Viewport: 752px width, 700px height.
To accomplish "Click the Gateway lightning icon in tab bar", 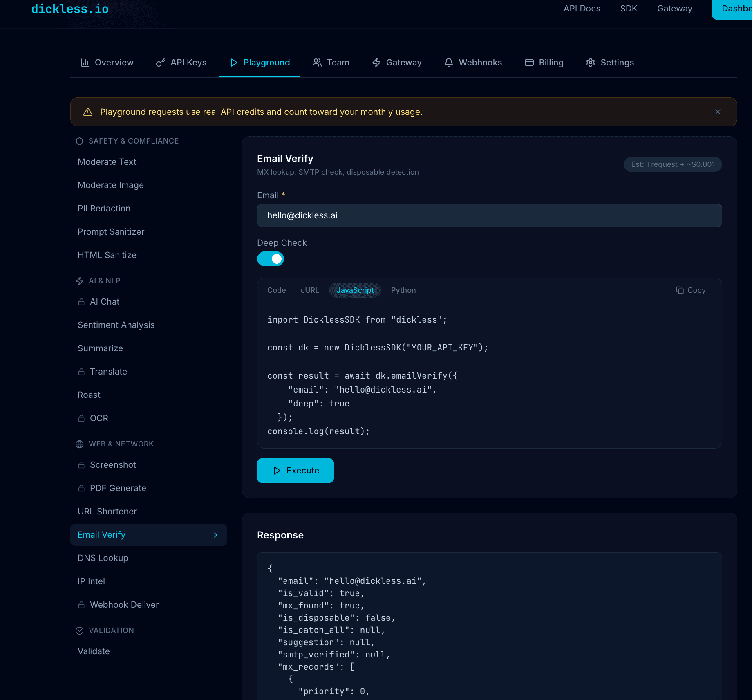I will tap(376, 62).
